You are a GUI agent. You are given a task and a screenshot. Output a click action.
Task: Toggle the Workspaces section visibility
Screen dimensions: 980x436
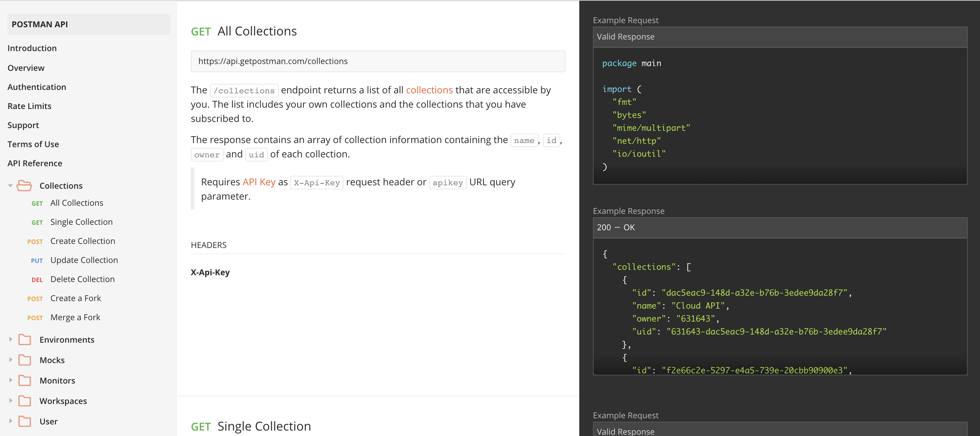[x=10, y=400]
